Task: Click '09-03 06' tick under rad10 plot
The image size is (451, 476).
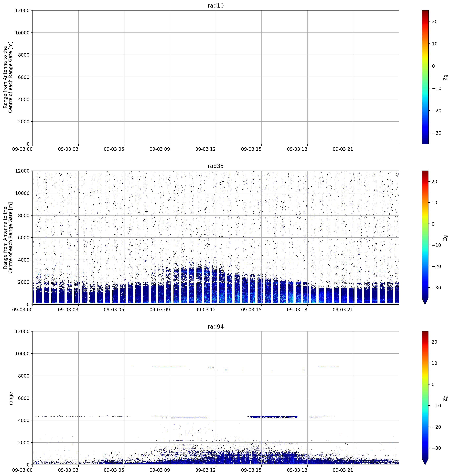Action: [114, 149]
